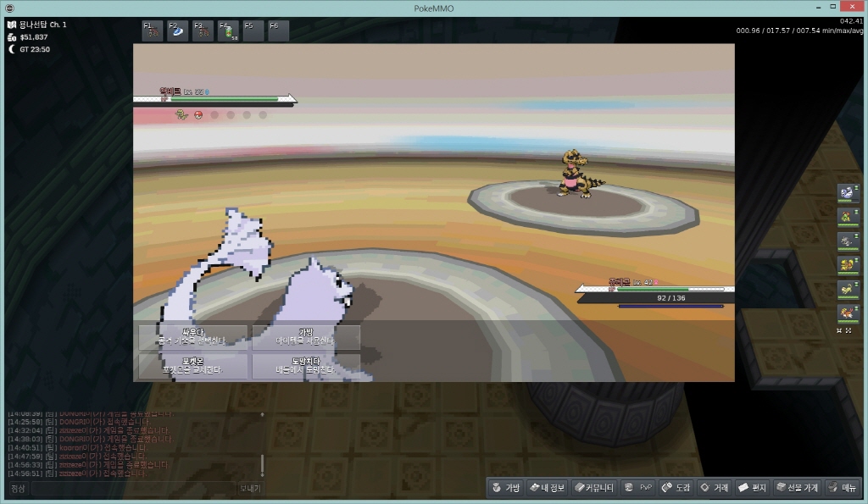
Task: Click the map location icon at top left
Action: click(11, 25)
